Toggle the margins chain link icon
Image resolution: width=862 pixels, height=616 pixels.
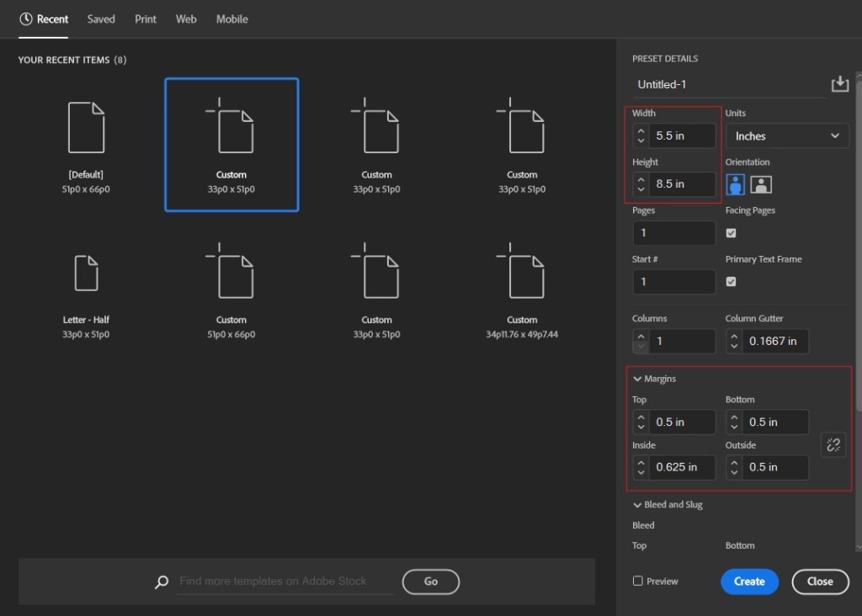pos(833,445)
